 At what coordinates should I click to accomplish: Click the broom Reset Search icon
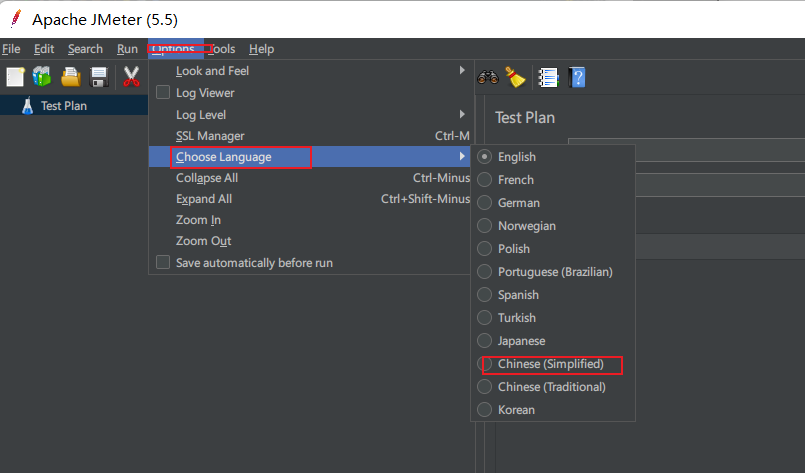[515, 77]
